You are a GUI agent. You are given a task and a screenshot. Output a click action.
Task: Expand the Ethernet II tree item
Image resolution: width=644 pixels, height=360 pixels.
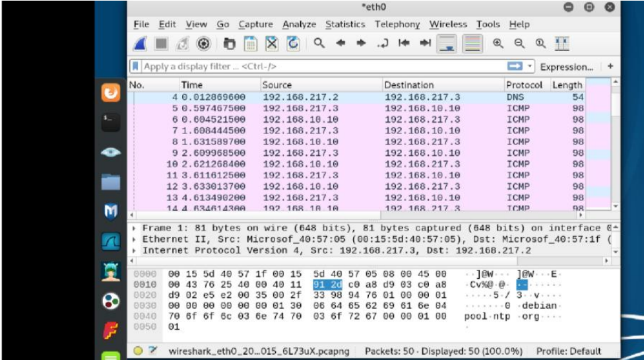(x=136, y=239)
